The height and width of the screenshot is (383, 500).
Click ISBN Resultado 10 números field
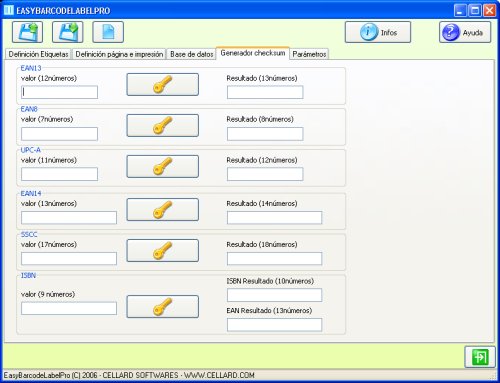(x=274, y=295)
